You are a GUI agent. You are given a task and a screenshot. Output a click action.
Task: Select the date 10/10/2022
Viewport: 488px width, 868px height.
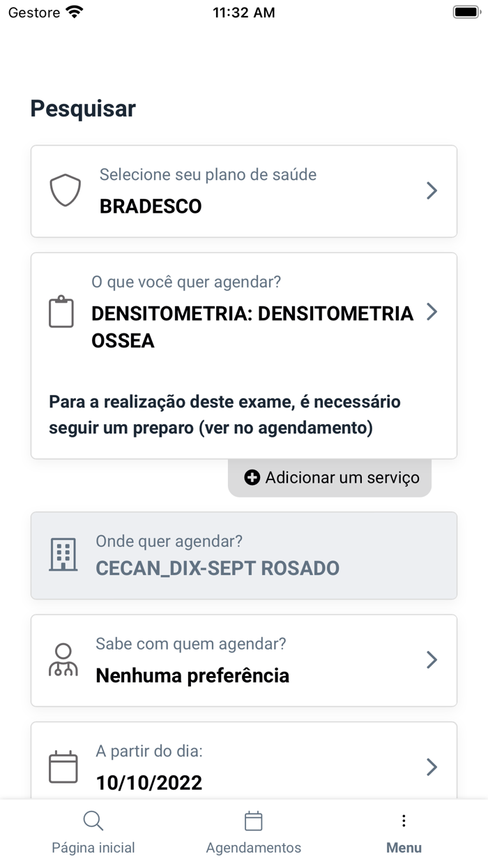click(148, 783)
